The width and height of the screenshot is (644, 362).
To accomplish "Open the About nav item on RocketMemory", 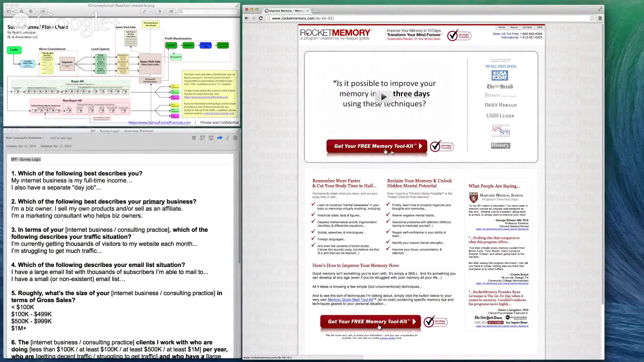I will pos(514,27).
